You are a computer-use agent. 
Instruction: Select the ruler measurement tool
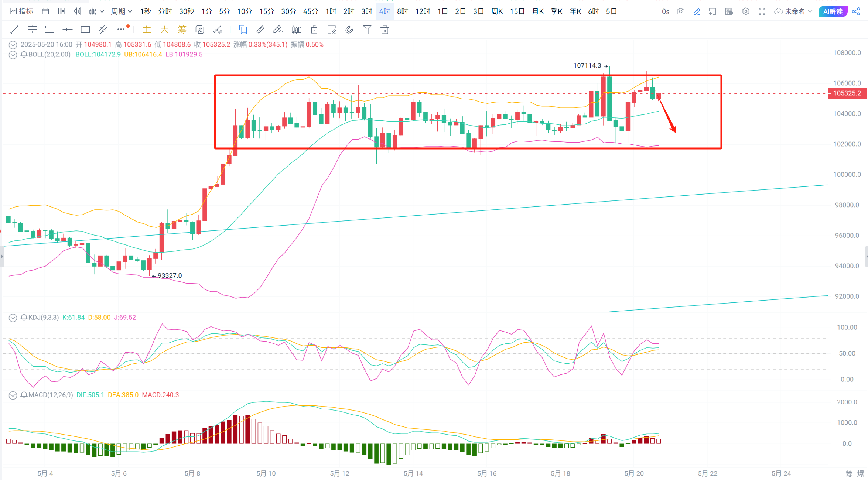(260, 30)
